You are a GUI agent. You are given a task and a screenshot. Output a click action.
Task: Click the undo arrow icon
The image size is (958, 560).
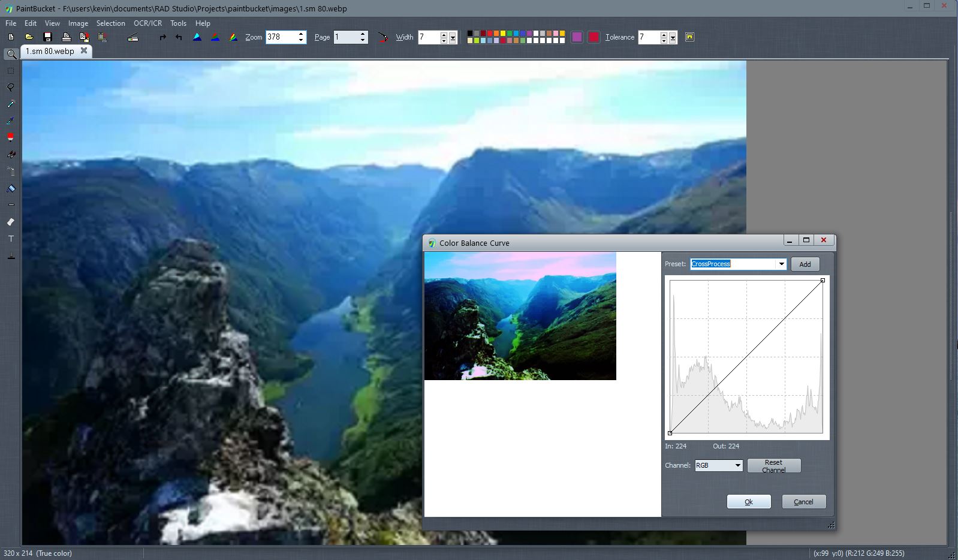coord(179,37)
